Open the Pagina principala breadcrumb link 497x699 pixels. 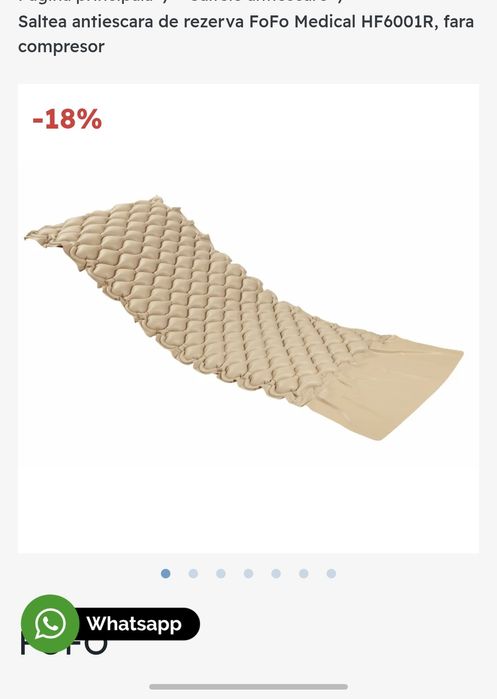(87, 2)
